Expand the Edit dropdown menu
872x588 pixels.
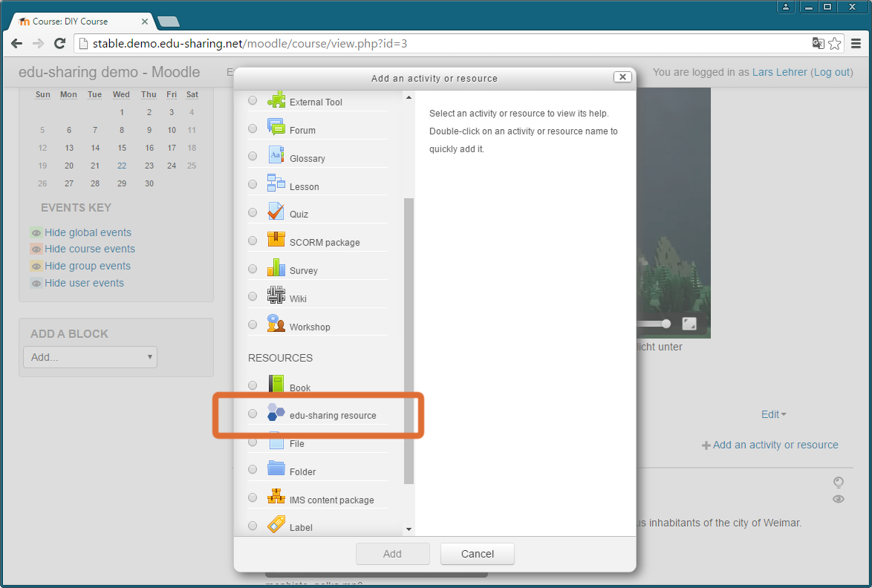[773, 414]
